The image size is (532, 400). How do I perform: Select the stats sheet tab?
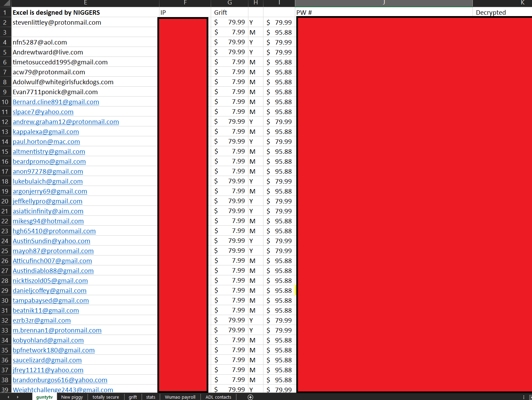(151, 397)
